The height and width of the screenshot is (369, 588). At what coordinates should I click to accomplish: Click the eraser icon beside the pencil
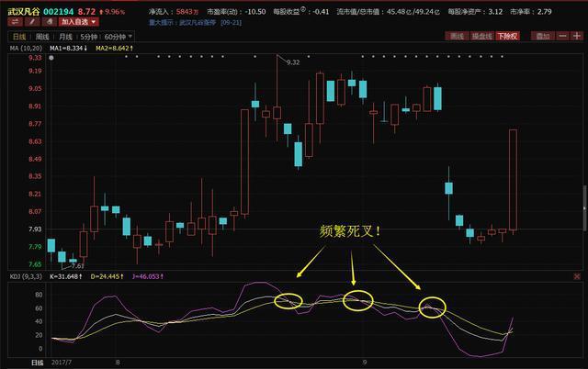(x=49, y=22)
